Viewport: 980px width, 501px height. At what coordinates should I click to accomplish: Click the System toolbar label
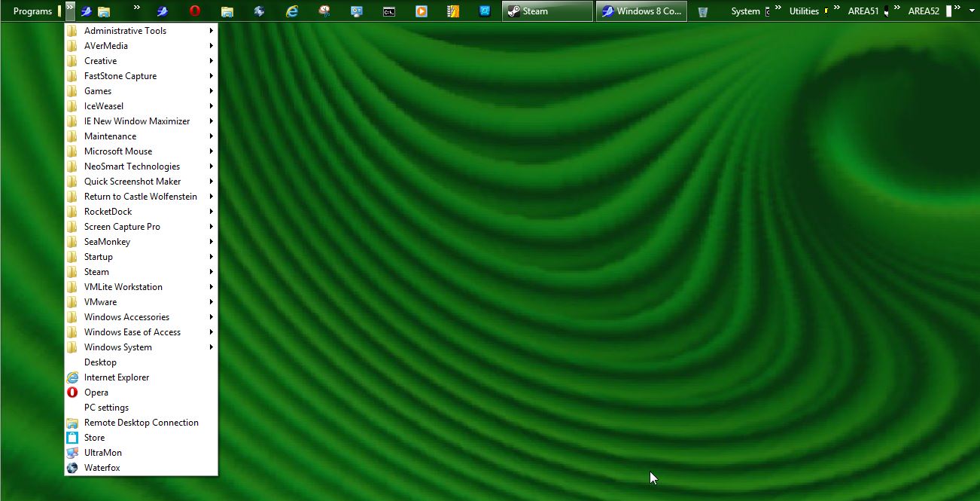(745, 11)
